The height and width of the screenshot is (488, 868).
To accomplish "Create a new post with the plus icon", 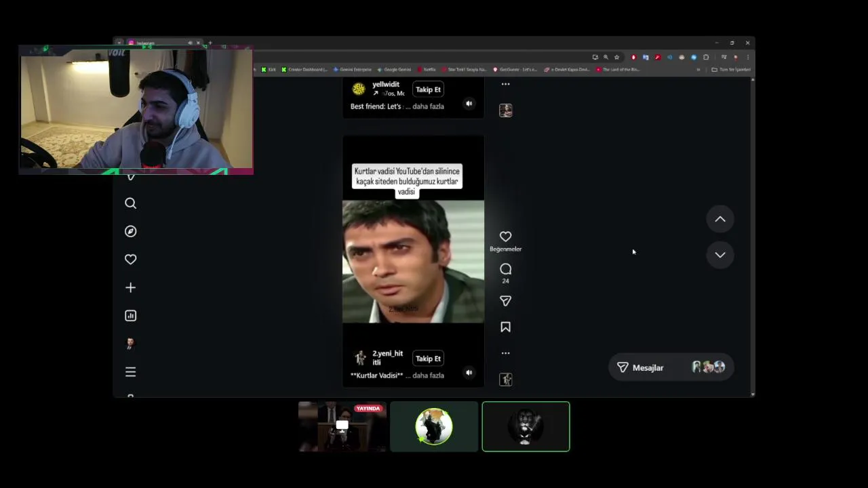I will pos(130,287).
